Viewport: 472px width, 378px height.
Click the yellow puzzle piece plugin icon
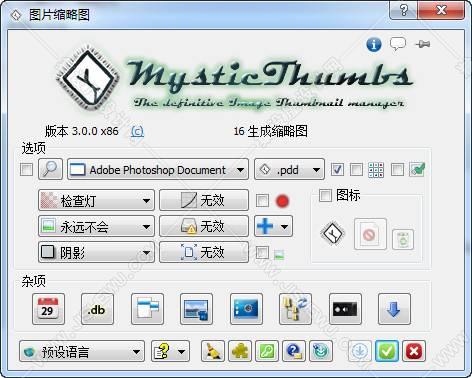[x=240, y=351]
